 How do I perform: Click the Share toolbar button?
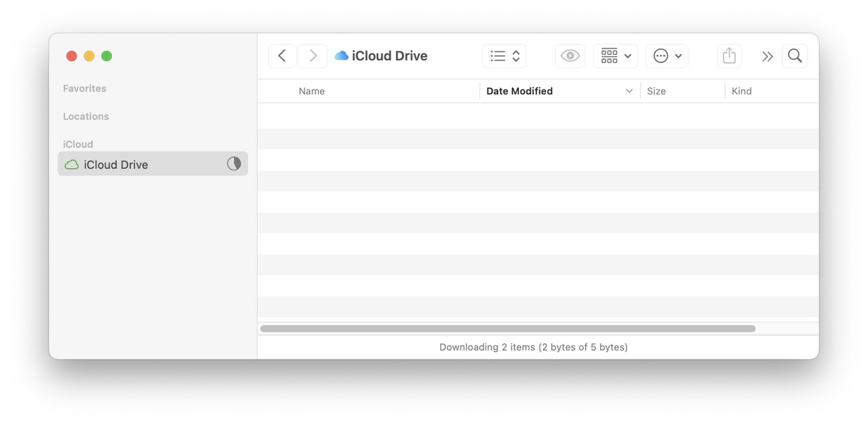click(729, 56)
